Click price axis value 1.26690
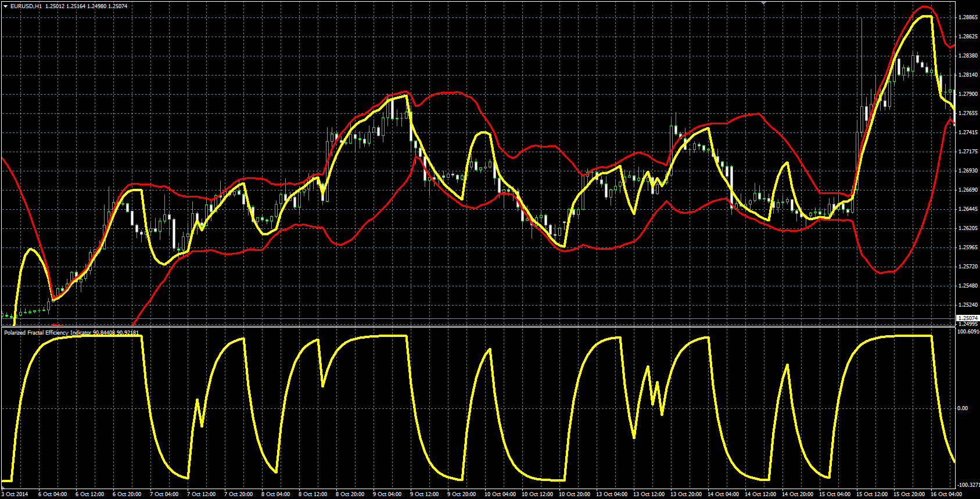This screenshot has height=499, width=980. coord(968,190)
